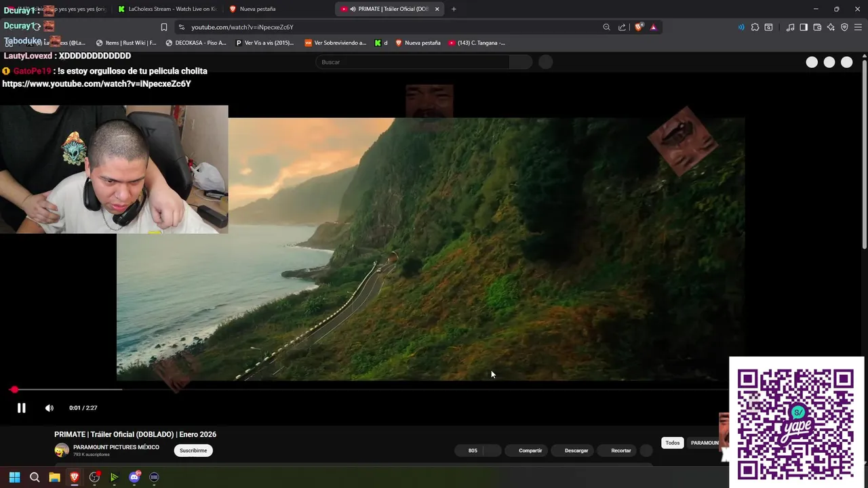This screenshot has width=868, height=488.
Task: Open the browser hamburger main menu
Action: click(x=858, y=27)
